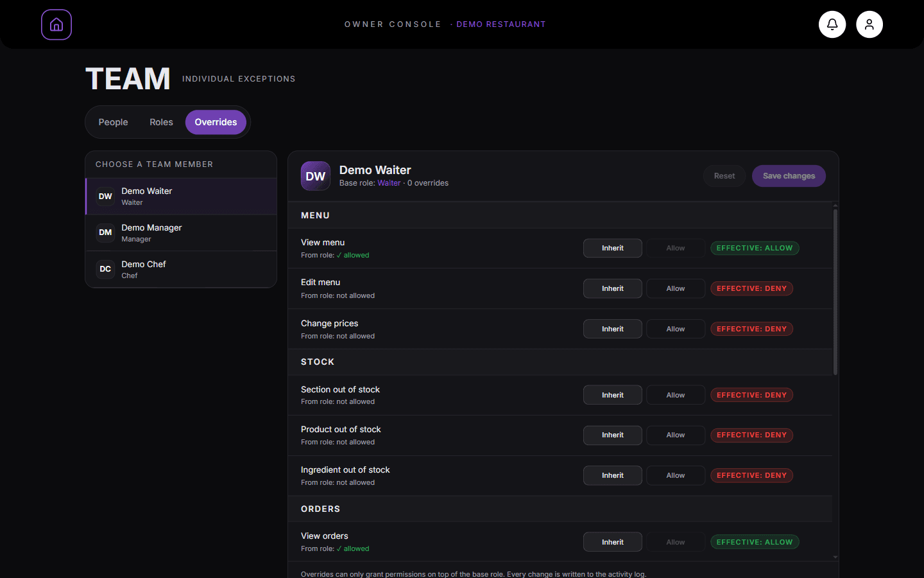924x578 pixels.
Task: Set View menu to Allow
Action: [x=676, y=248]
